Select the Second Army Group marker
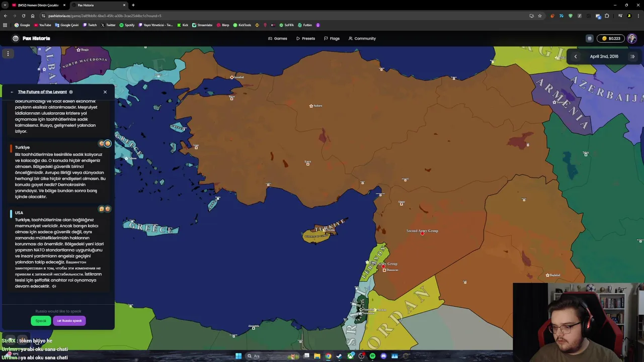Screen dimensions: 644x362 (422, 233)
